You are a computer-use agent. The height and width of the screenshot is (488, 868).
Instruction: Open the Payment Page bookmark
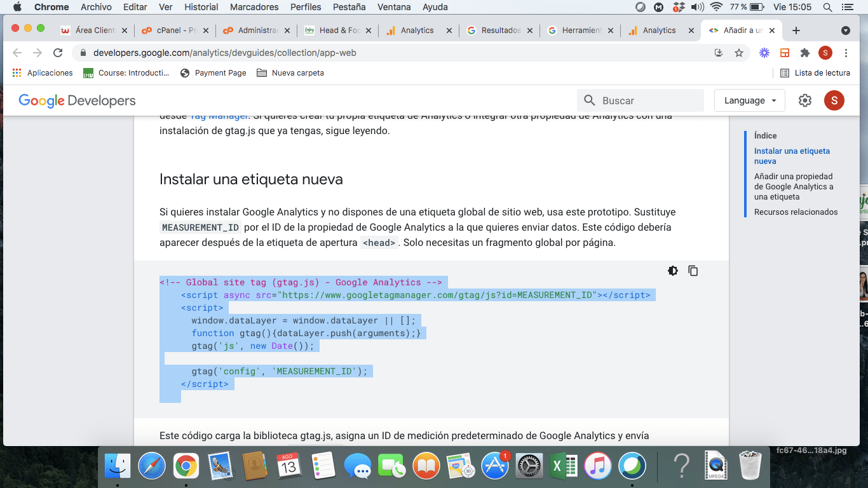[x=214, y=73]
